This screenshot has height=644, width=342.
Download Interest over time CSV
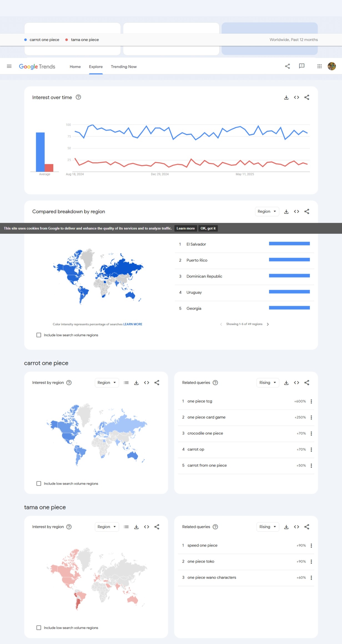286,98
